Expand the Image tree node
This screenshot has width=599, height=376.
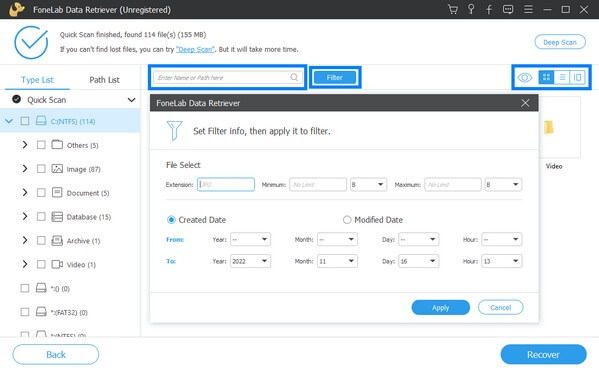(25, 169)
